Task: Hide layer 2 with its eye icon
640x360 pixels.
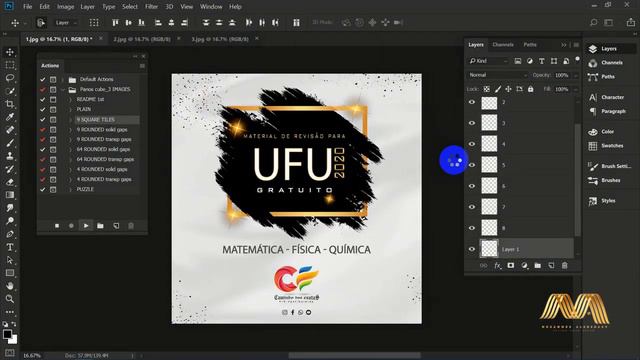Action: pyautogui.click(x=472, y=102)
